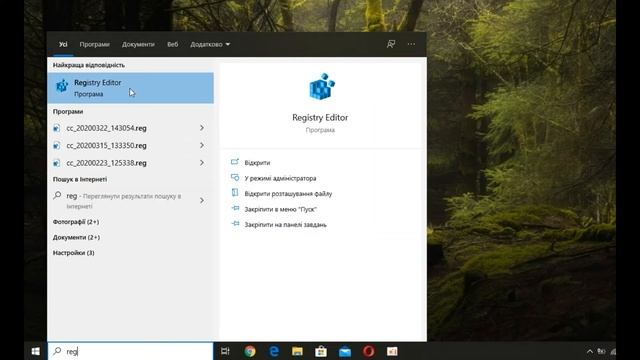Click the magnifier icon in taskbar search box

coord(58,351)
